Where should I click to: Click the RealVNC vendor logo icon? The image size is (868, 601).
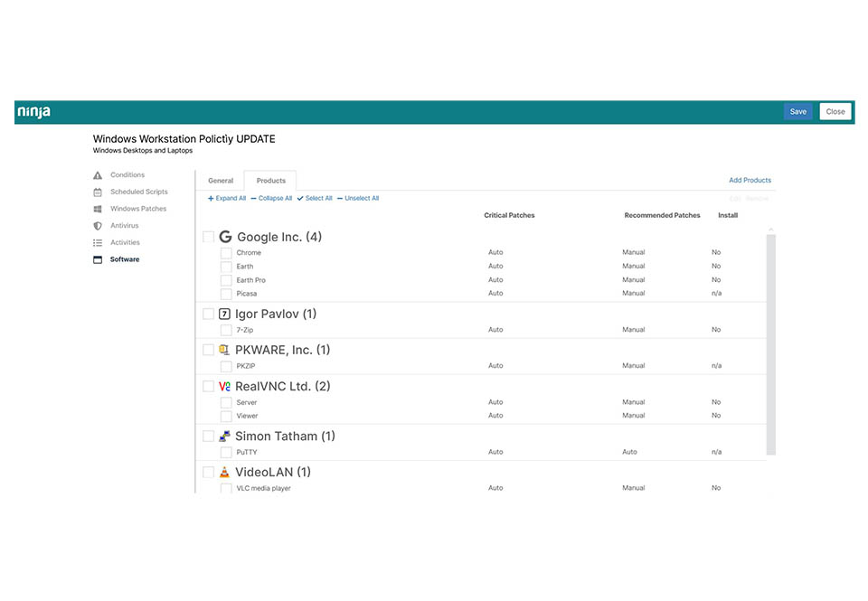[x=224, y=386]
